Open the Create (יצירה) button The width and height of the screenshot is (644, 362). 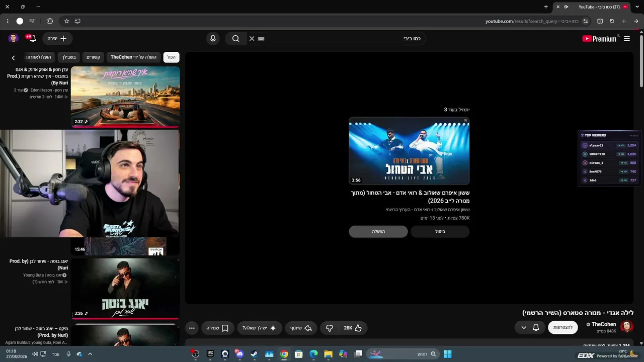(x=57, y=39)
